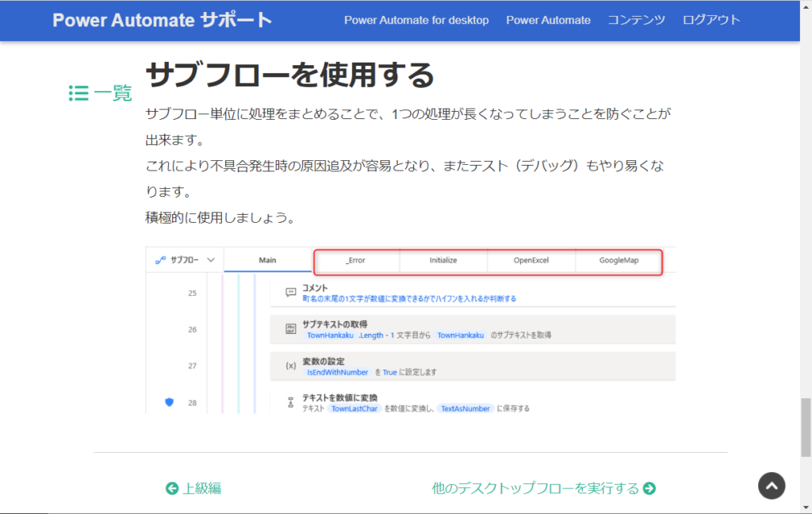Click the page's vertical scrollbar thumb

[806, 428]
